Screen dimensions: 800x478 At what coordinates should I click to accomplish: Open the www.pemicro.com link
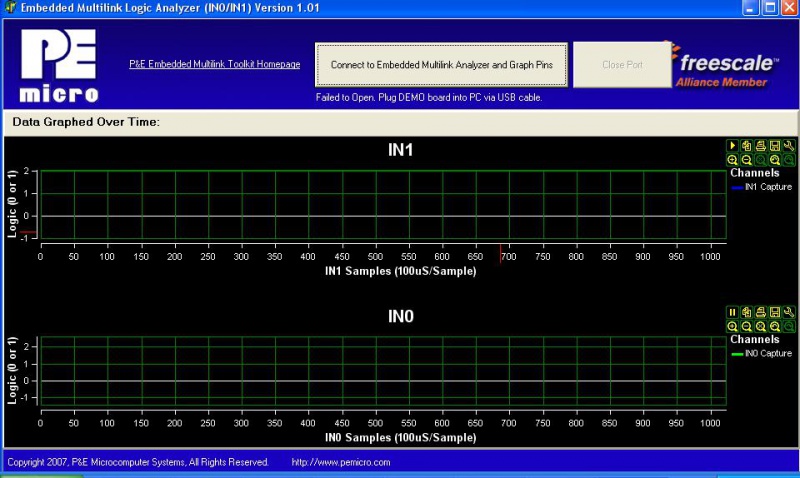coord(340,463)
